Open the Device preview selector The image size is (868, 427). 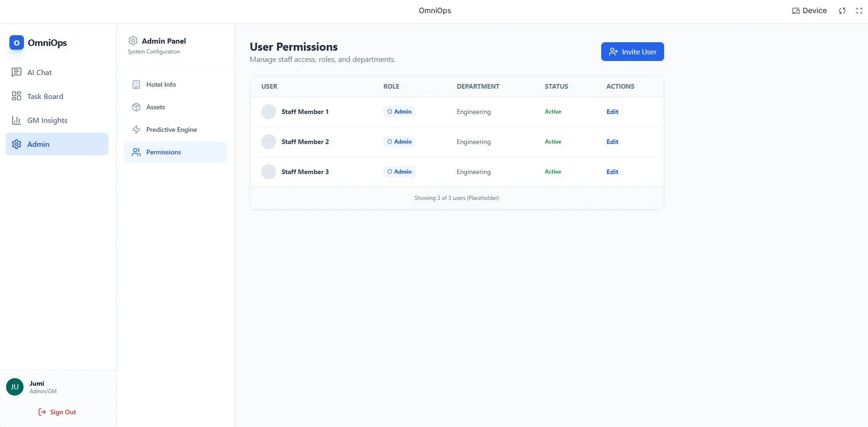809,10
